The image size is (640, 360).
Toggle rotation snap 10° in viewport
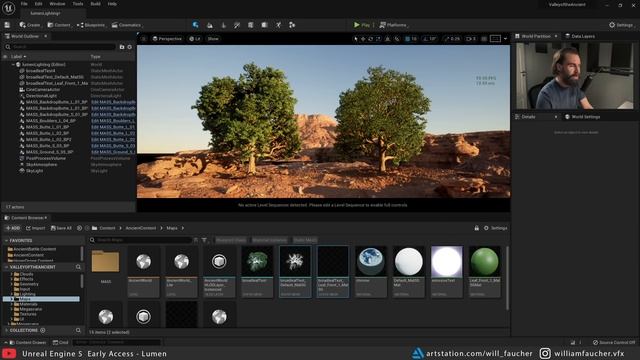coord(429,39)
